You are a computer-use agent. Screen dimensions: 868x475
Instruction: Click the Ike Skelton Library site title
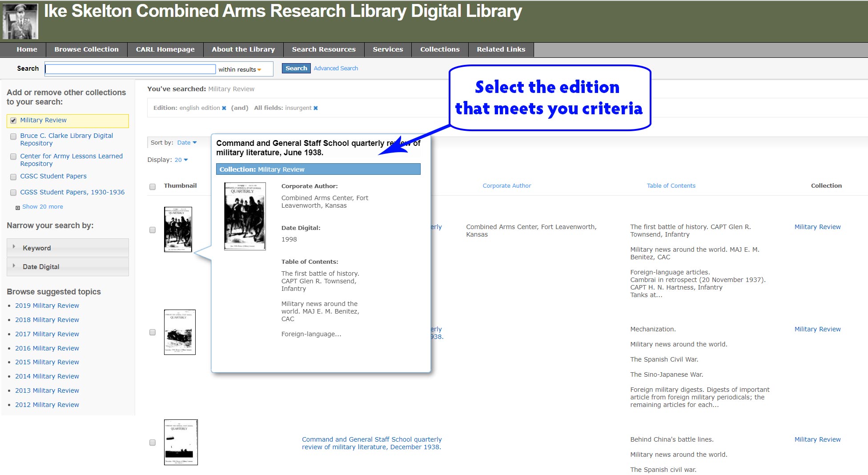pyautogui.click(x=283, y=11)
